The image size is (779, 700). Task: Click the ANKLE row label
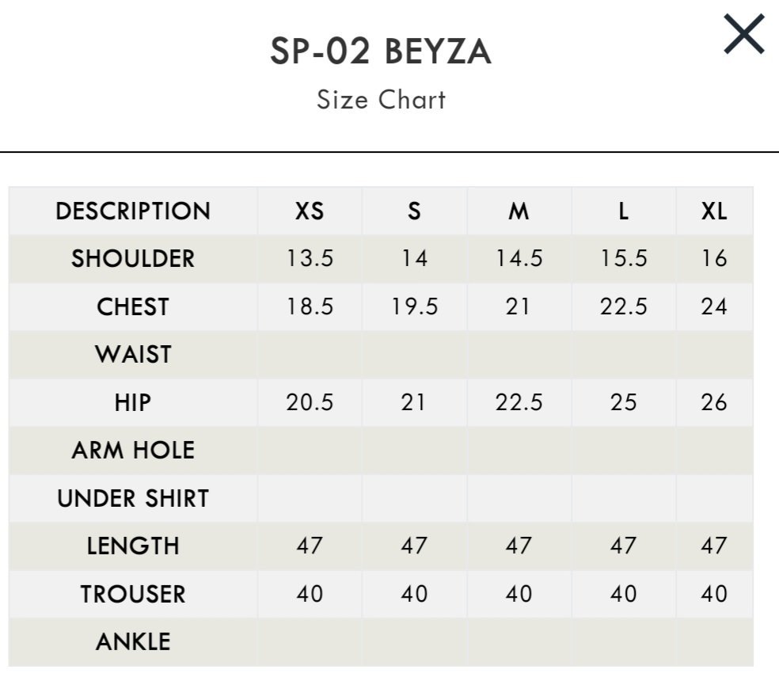133,642
